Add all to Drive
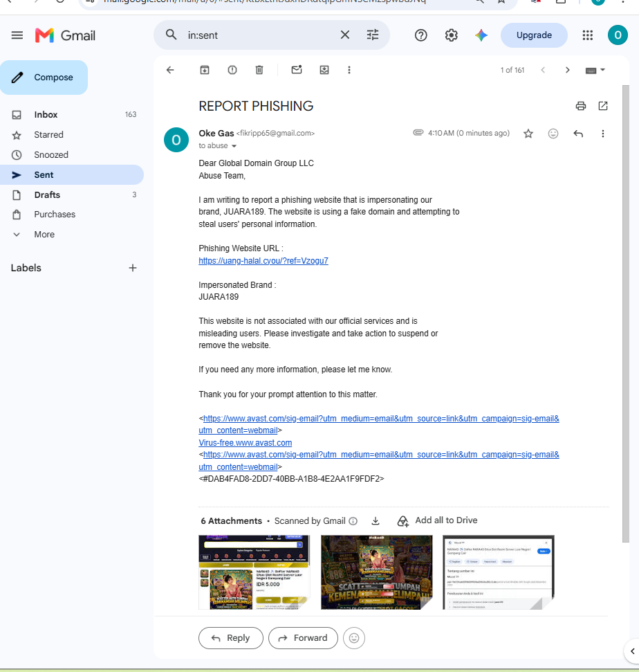The width and height of the screenshot is (639, 672). pos(437,520)
